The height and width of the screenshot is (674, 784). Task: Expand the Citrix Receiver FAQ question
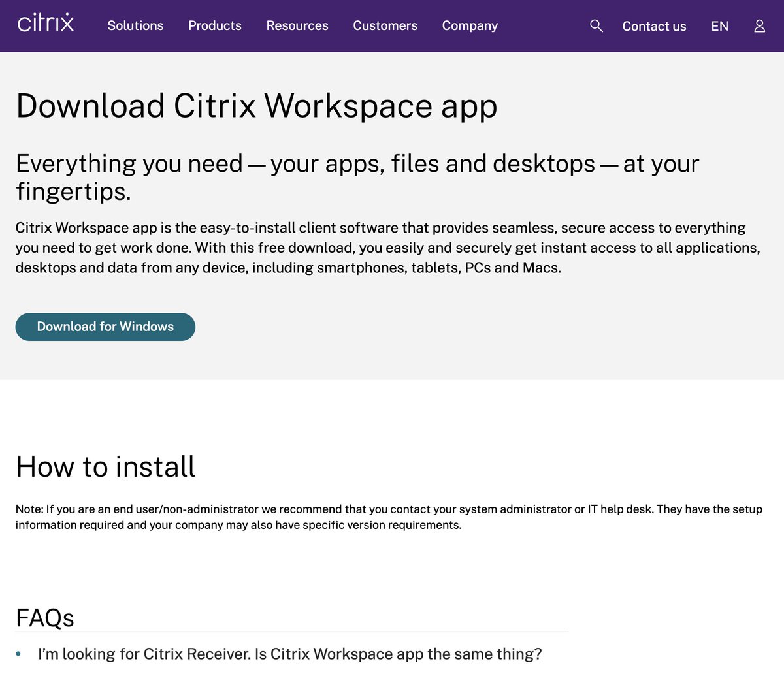pos(290,654)
